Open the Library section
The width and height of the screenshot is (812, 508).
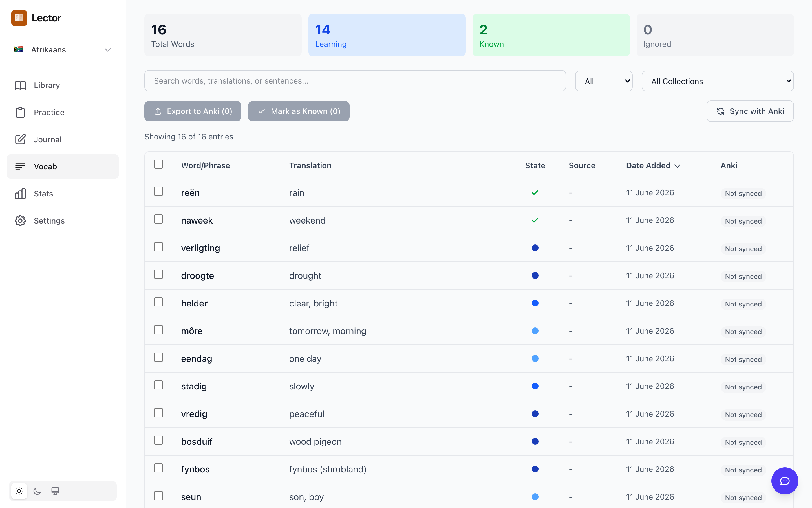[x=63, y=85]
